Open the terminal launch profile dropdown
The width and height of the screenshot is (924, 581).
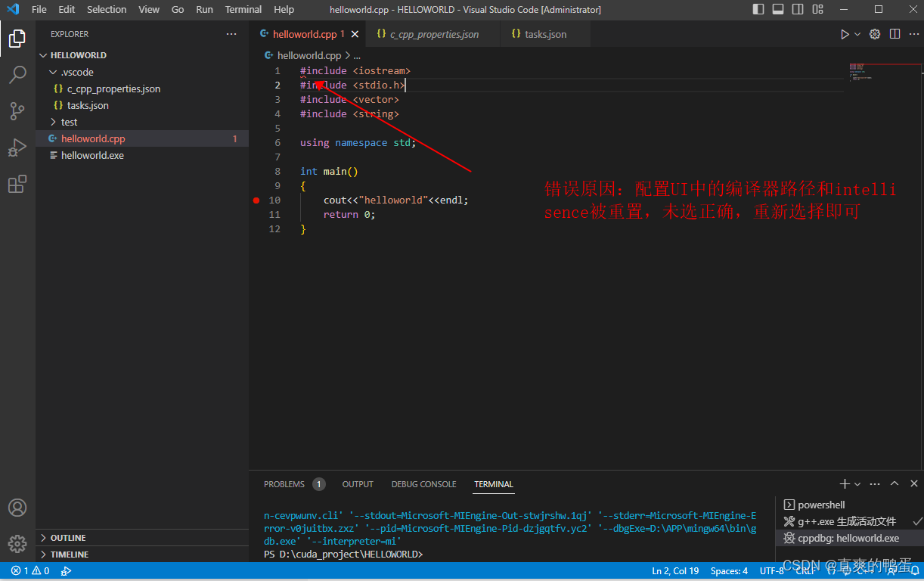(x=857, y=484)
